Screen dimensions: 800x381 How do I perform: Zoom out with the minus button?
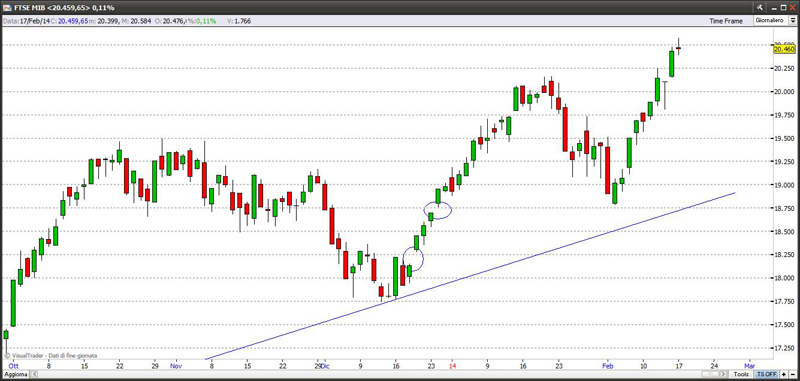[x=793, y=374]
